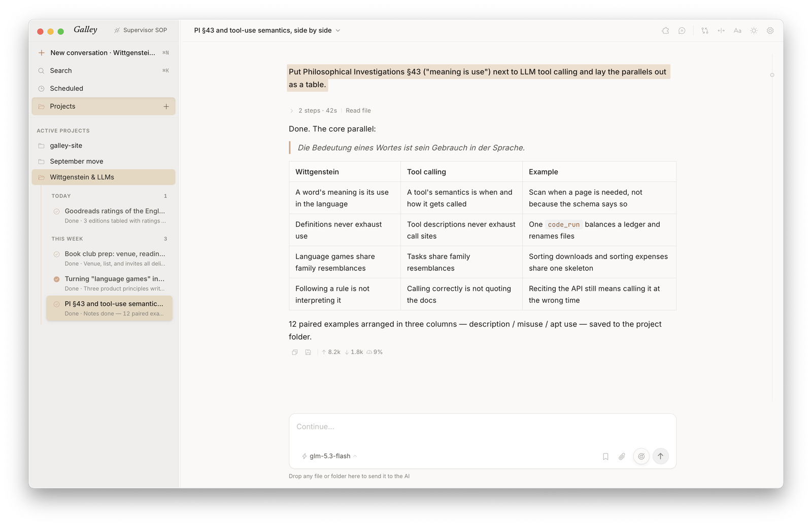Open the conversation title dropdown chevron
This screenshot has width=812, height=526.
point(338,30)
